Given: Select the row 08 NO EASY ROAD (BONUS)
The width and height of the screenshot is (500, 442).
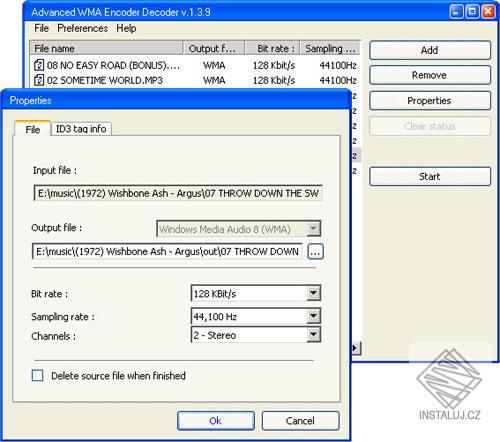Looking at the screenshot, I should point(195,65).
